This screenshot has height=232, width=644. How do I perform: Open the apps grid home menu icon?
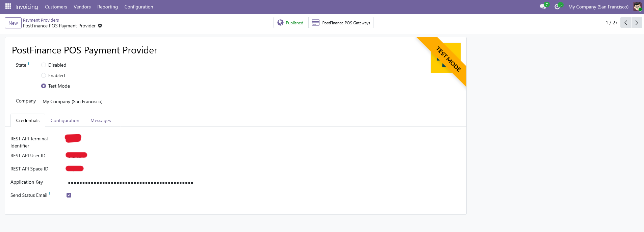pyautogui.click(x=8, y=6)
